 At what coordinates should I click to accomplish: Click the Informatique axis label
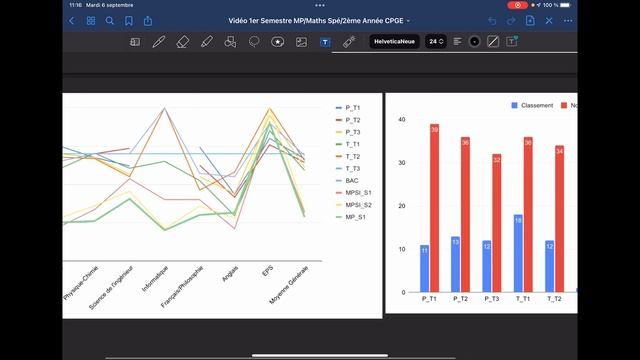155,279
